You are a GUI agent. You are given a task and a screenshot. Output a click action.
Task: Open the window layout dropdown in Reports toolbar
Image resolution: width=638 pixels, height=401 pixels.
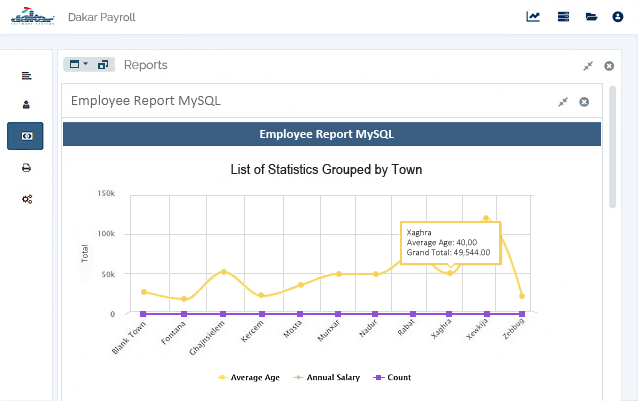click(x=79, y=64)
